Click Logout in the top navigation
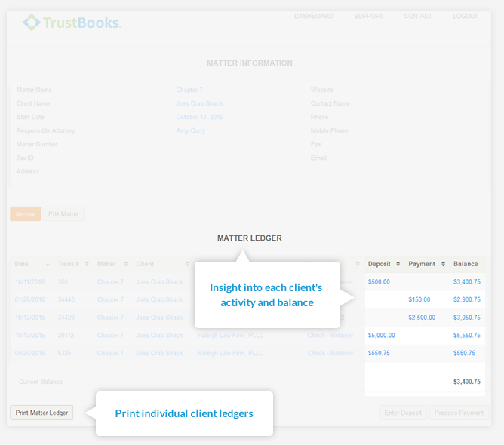Viewport: 504px width, 445px height. [465, 17]
